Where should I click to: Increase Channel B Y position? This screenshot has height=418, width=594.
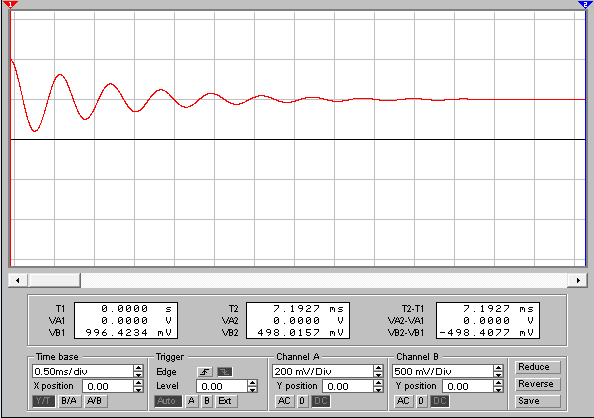(x=499, y=383)
